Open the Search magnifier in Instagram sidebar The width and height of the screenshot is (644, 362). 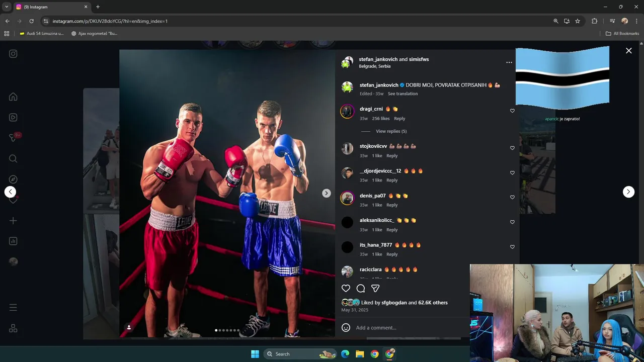13,158
